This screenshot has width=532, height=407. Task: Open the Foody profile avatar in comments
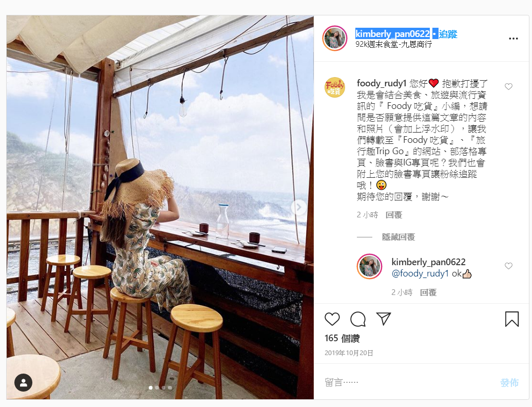coord(334,87)
